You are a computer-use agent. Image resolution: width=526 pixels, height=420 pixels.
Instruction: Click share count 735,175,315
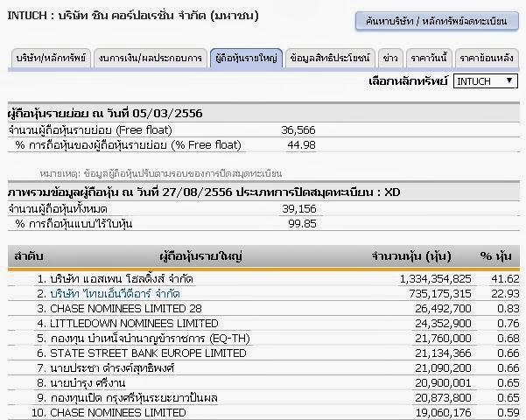tap(440, 294)
